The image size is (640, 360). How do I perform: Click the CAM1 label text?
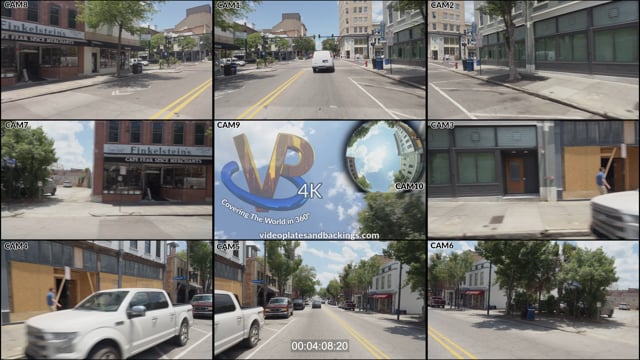point(229,5)
